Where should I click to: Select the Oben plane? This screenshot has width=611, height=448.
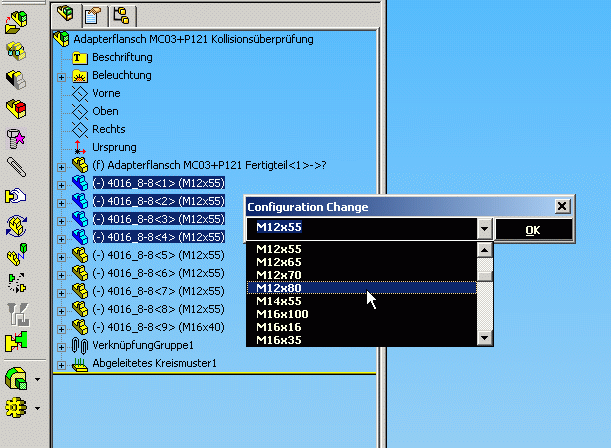105,111
